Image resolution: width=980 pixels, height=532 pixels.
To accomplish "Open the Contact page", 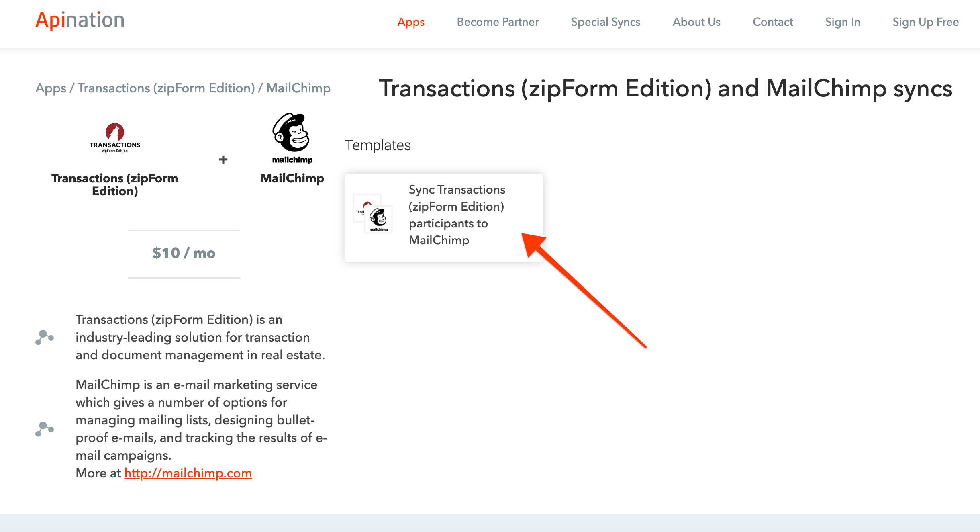I will [773, 22].
